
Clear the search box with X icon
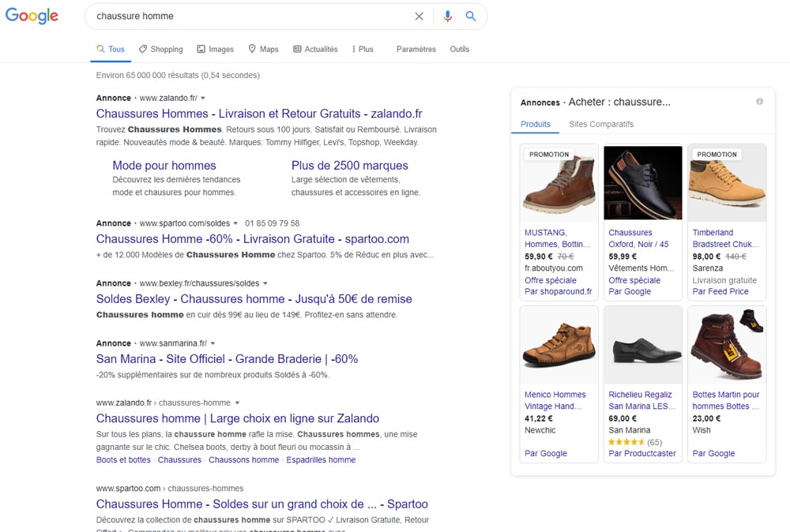point(419,16)
